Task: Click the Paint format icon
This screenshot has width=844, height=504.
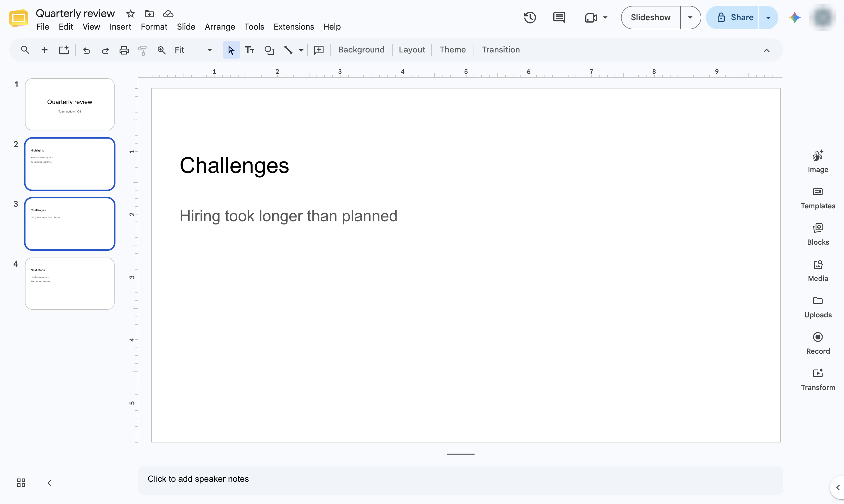Action: (x=143, y=50)
